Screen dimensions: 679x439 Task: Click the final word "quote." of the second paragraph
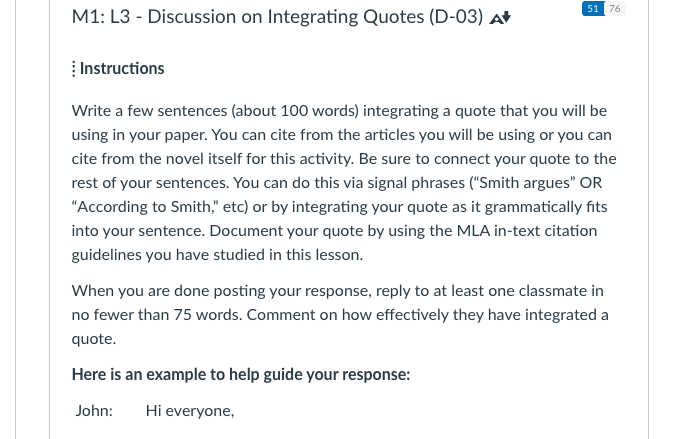94,339
